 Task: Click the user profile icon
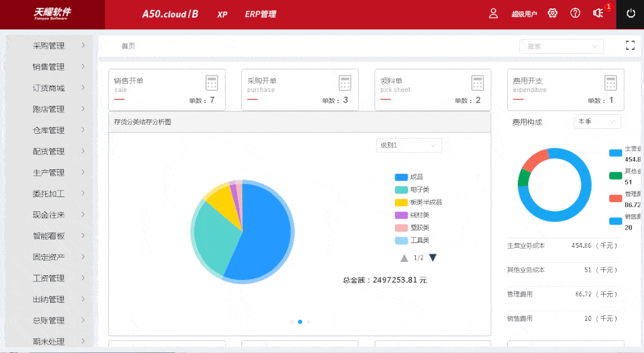493,14
